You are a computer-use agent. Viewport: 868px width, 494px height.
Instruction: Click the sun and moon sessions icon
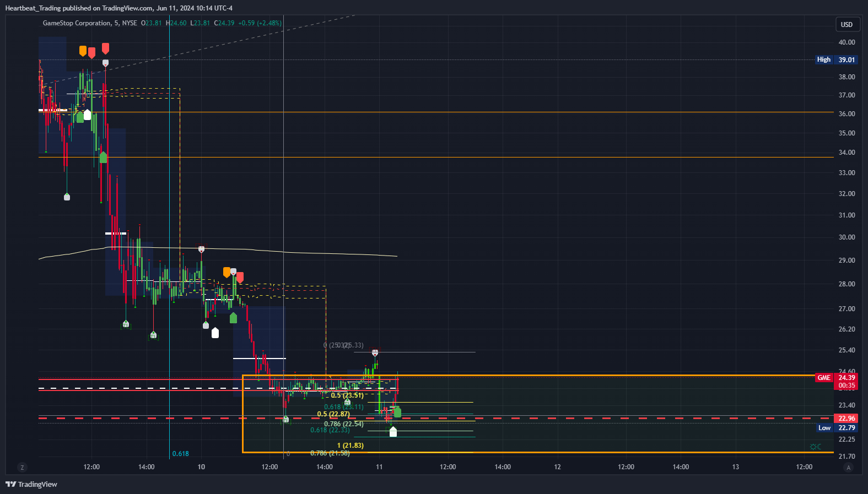click(816, 447)
